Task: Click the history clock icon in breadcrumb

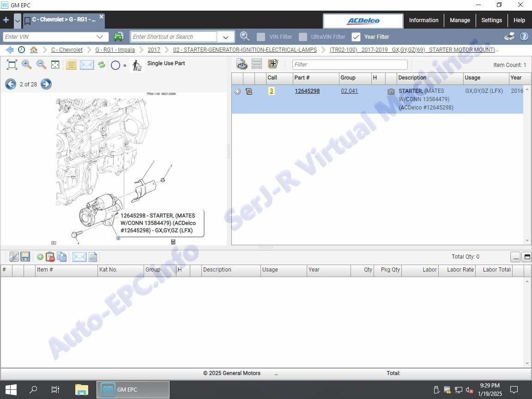Action: [22, 50]
